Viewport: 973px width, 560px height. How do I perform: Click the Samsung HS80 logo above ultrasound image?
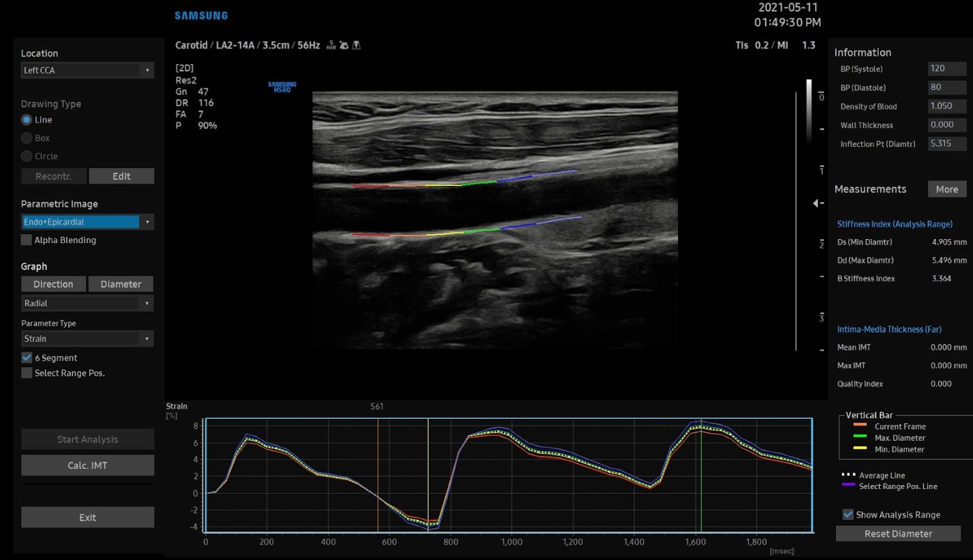[x=282, y=87]
